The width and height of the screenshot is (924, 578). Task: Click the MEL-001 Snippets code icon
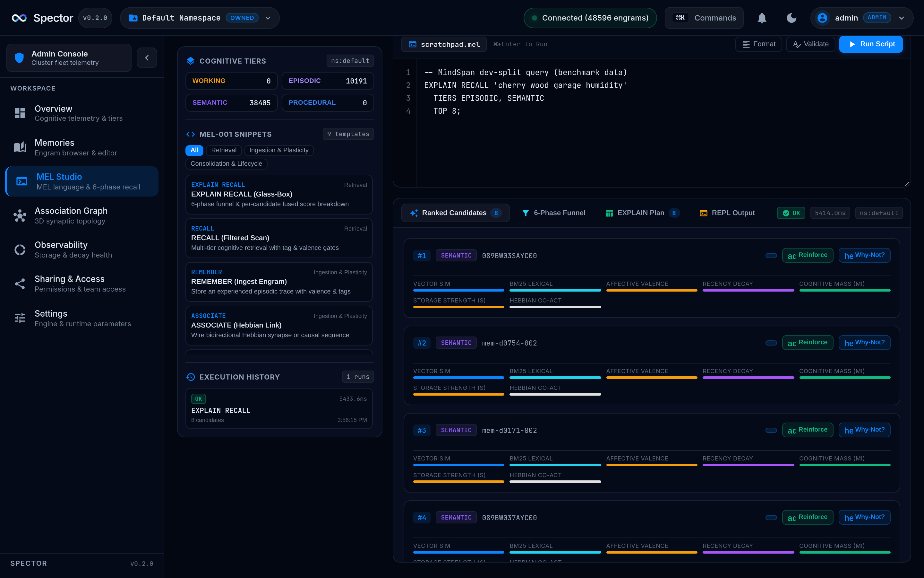click(x=191, y=134)
